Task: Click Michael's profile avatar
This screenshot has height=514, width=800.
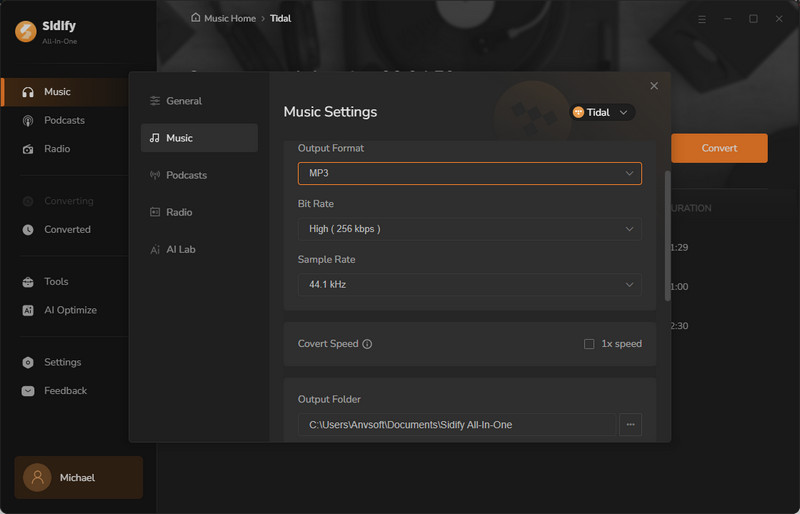Action: [37, 477]
